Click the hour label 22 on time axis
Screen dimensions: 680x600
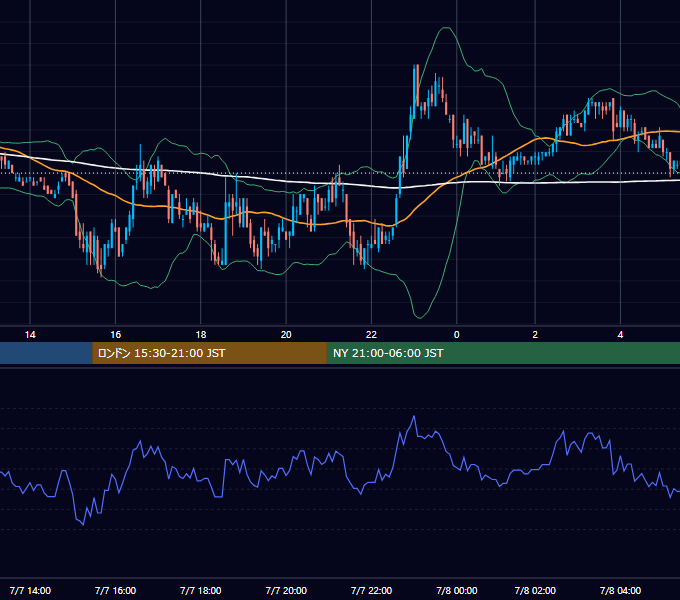371,335
